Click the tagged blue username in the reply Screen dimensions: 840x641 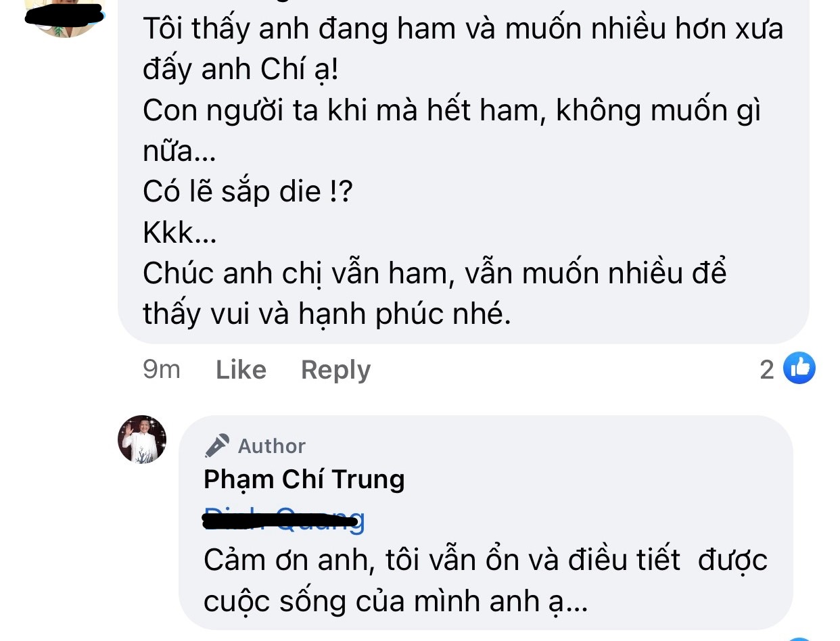(283, 521)
